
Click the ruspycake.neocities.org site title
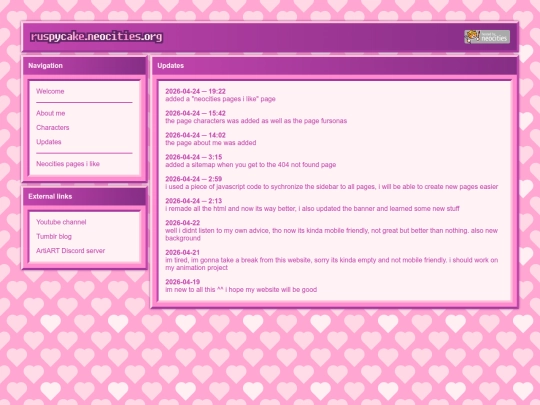point(96,37)
